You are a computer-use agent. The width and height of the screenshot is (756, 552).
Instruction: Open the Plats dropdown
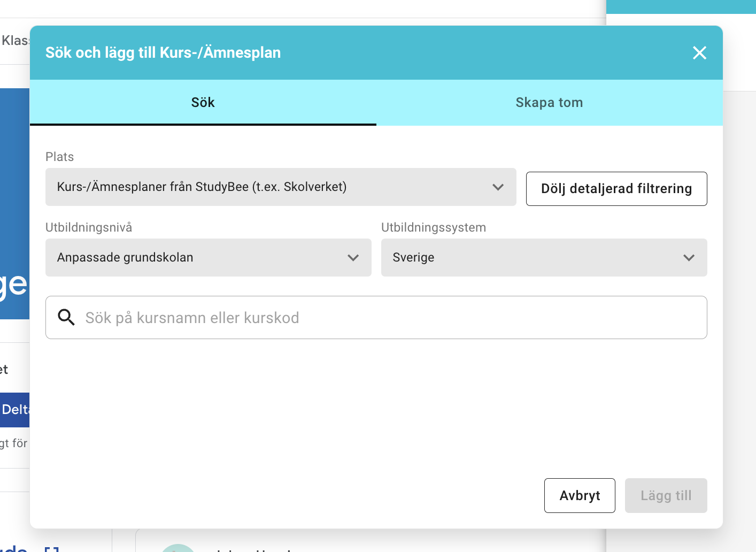(281, 187)
